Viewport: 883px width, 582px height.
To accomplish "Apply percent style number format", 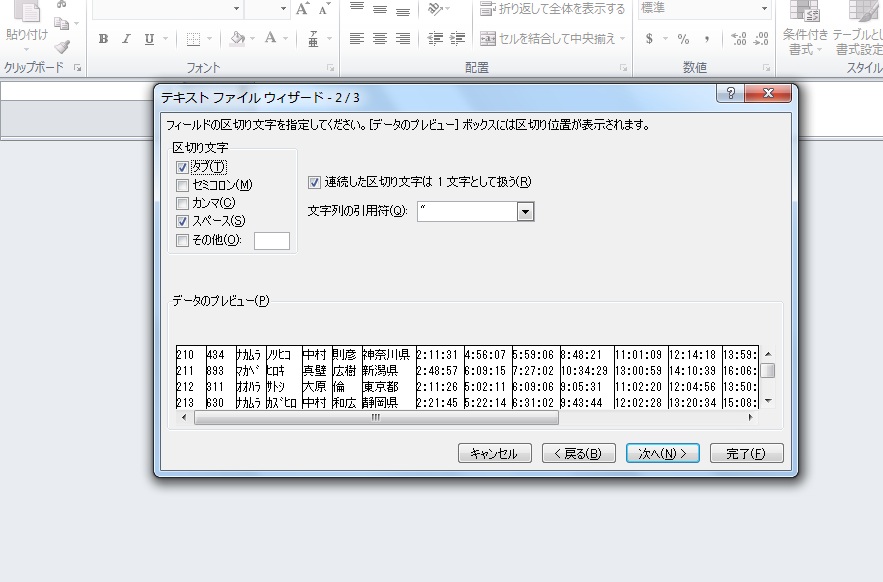I will pos(683,39).
